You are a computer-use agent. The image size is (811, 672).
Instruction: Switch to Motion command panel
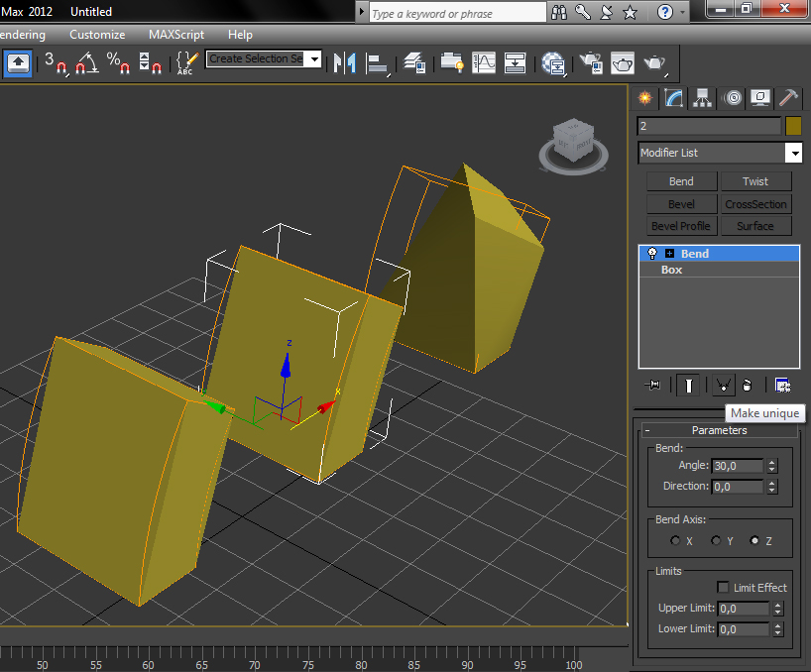(x=733, y=98)
